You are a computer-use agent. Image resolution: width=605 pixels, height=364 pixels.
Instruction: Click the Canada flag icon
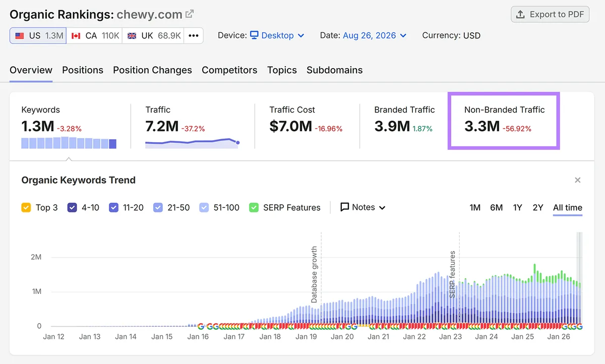click(x=76, y=36)
